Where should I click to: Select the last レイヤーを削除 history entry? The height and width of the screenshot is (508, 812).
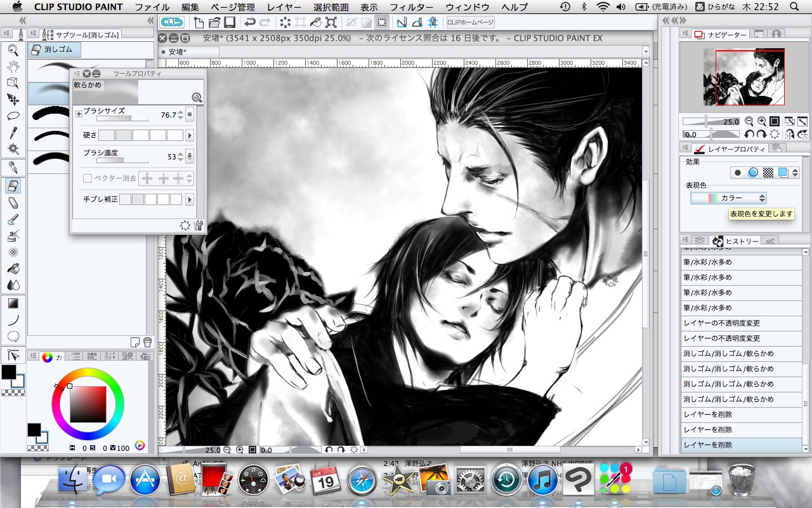tap(742, 445)
